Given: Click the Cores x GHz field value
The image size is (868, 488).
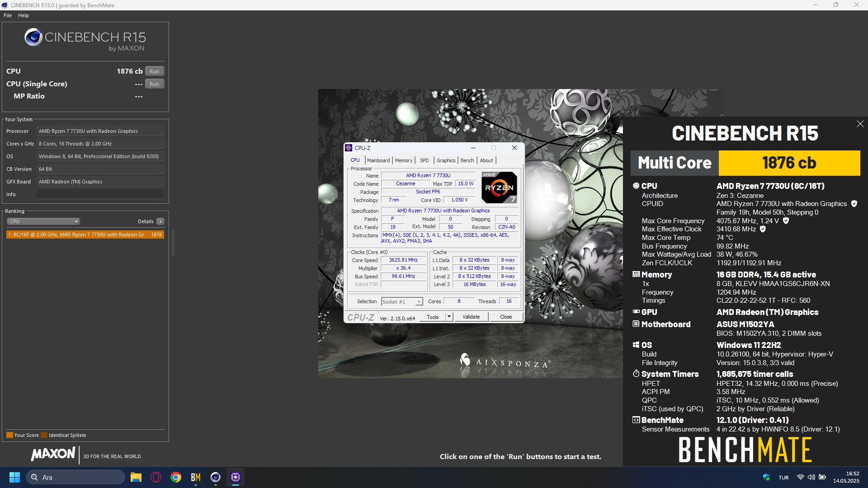Looking at the screenshot, I should (x=100, y=144).
